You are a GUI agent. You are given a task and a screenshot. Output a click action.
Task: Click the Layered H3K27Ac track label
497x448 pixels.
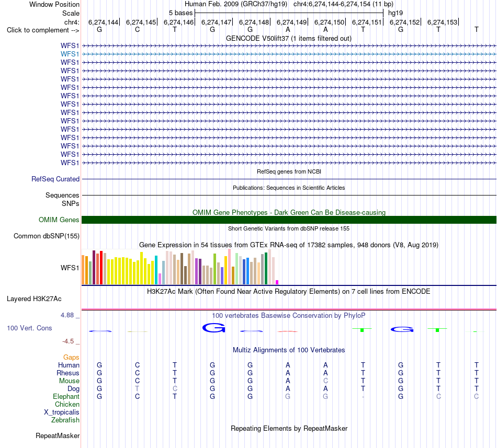[34, 298]
